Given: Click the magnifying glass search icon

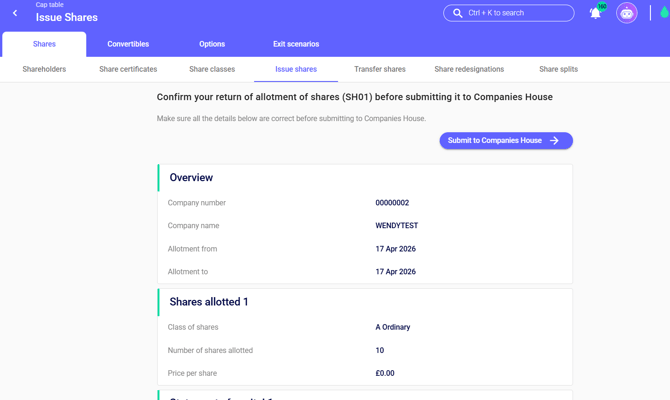Looking at the screenshot, I should click(458, 13).
